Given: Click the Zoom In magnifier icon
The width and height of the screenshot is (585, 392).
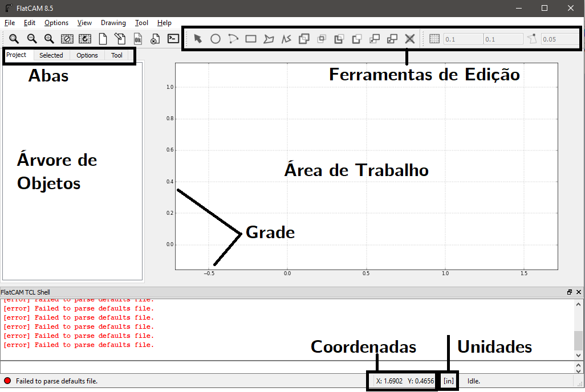Looking at the screenshot, I should click(x=49, y=39).
